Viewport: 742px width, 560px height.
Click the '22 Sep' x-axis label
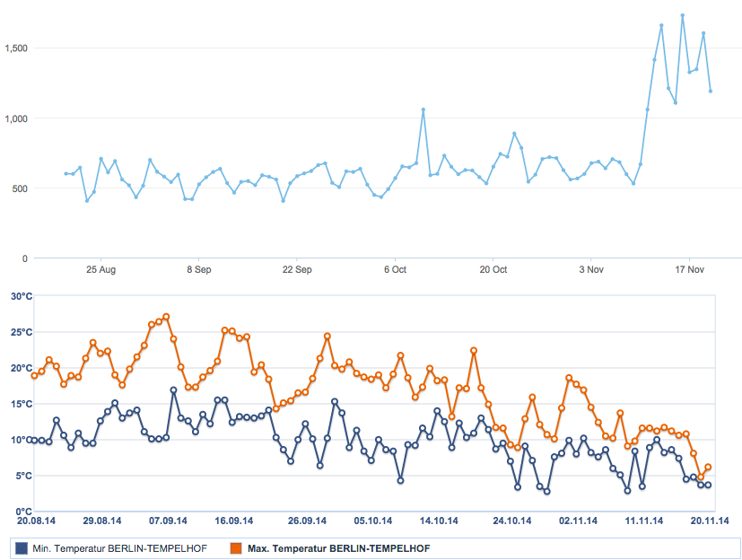click(x=297, y=269)
